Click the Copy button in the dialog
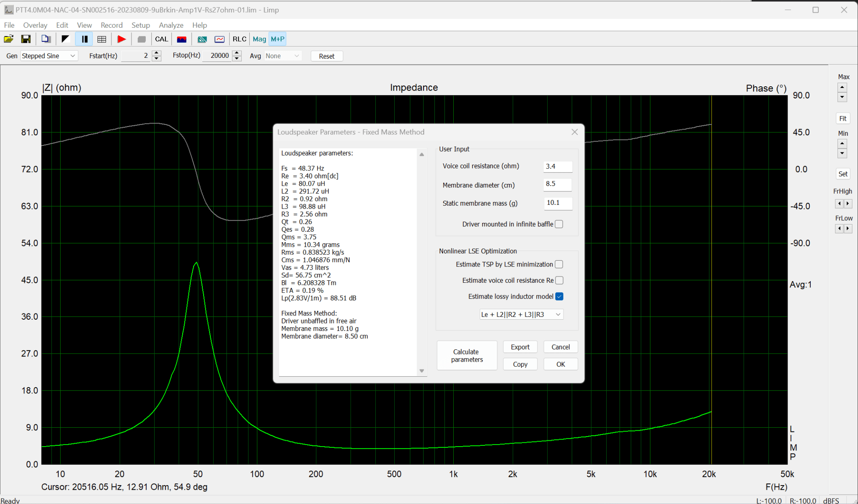Screen dimensions: 858x504 (x=520, y=364)
